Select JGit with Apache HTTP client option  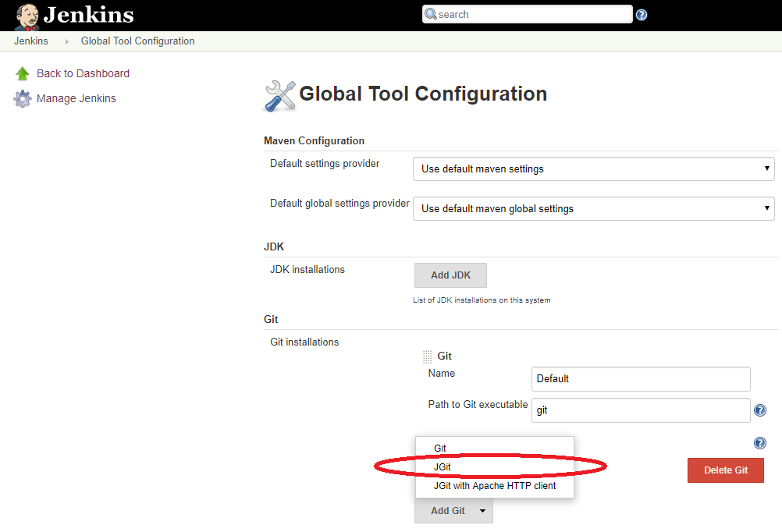(494, 486)
